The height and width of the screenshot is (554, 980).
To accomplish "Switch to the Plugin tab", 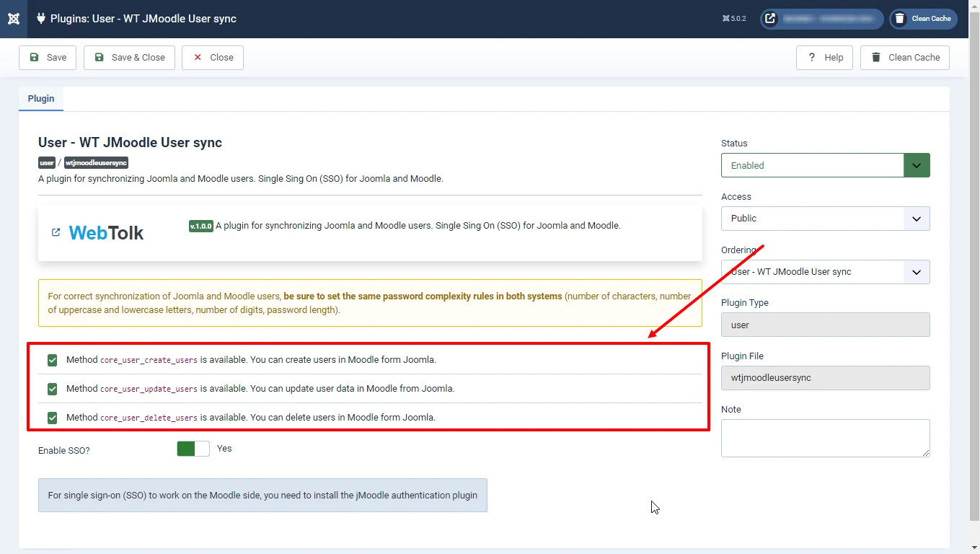I will 41,99.
